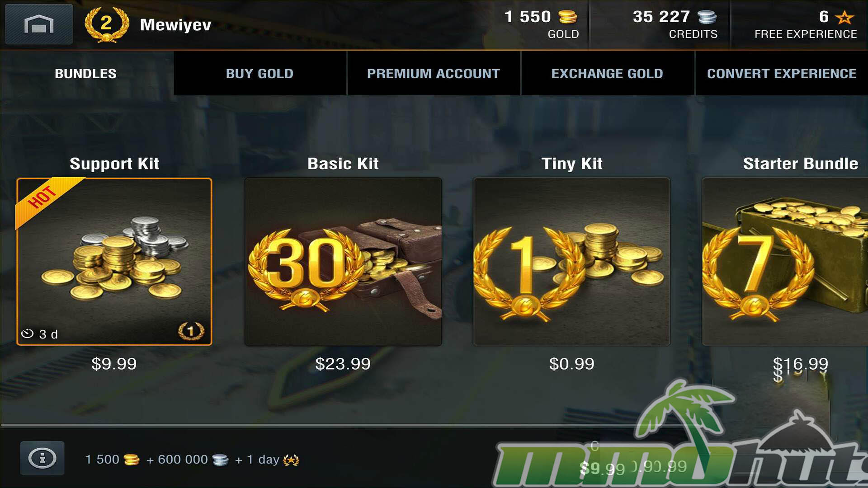
Task: Open the Buy Gold tab
Action: (260, 73)
